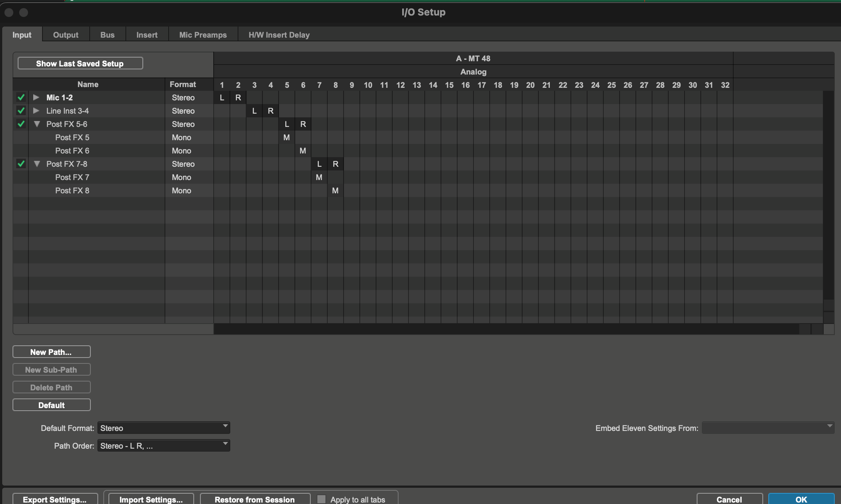The height and width of the screenshot is (504, 841).
Task: Click the horizontal scrollbar under channel grid
Action: 506,329
